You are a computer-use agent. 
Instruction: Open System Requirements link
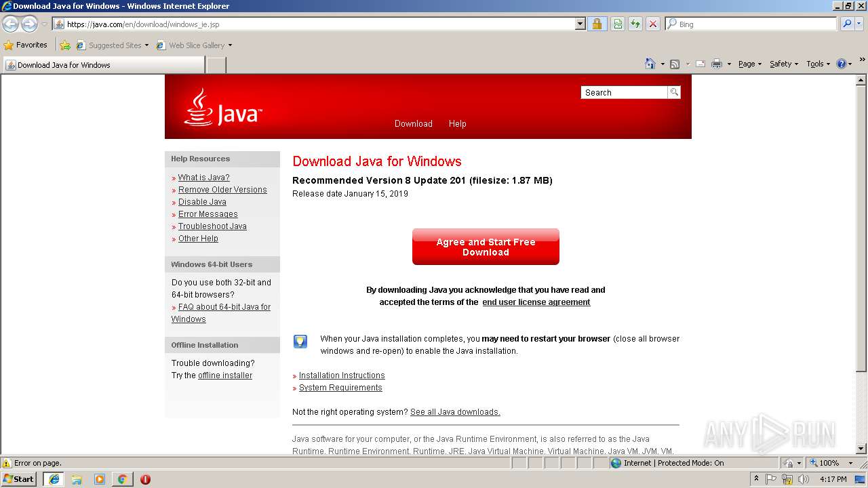tap(340, 388)
